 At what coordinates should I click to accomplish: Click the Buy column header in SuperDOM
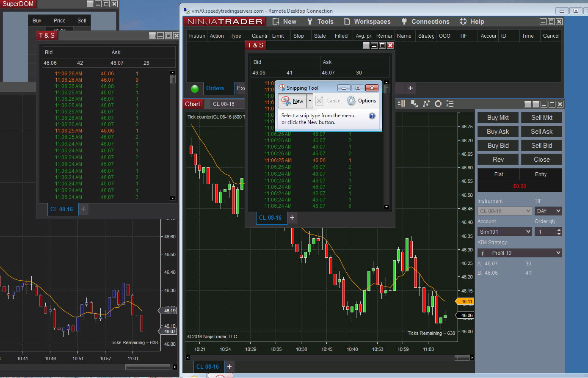(37, 20)
